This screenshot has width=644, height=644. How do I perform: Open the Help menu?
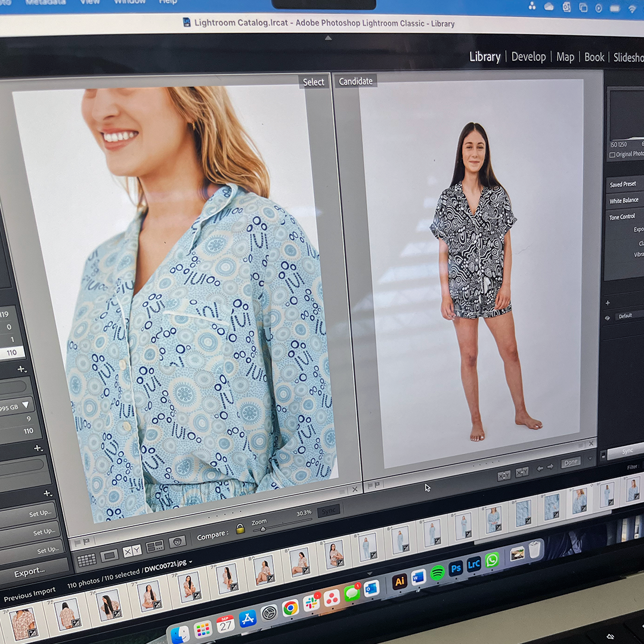click(x=168, y=2)
